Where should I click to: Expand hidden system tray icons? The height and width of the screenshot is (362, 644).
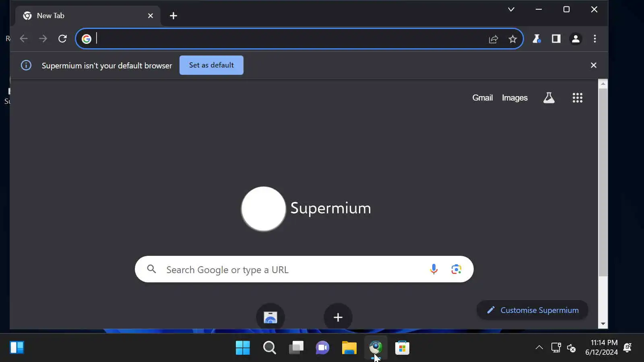(x=539, y=348)
